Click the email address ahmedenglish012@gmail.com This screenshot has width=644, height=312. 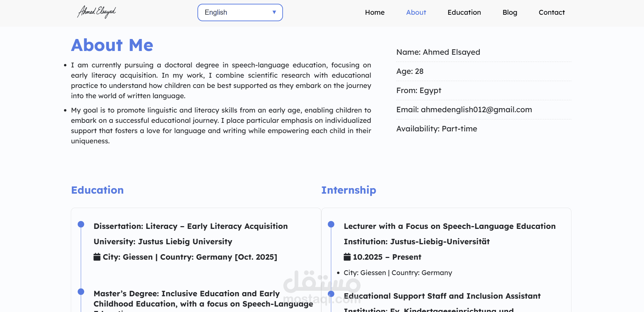(x=476, y=110)
